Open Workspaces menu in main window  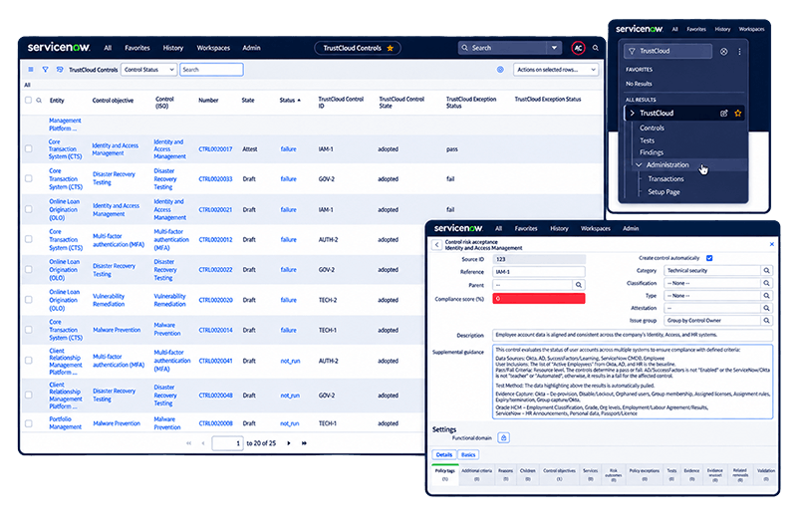point(213,48)
